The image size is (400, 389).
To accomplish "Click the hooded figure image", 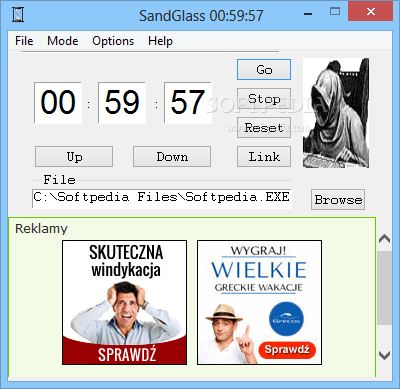I will 336,113.
